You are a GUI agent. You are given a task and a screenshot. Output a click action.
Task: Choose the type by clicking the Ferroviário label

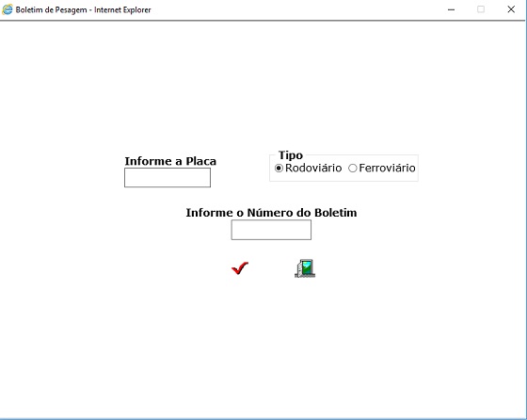point(387,168)
